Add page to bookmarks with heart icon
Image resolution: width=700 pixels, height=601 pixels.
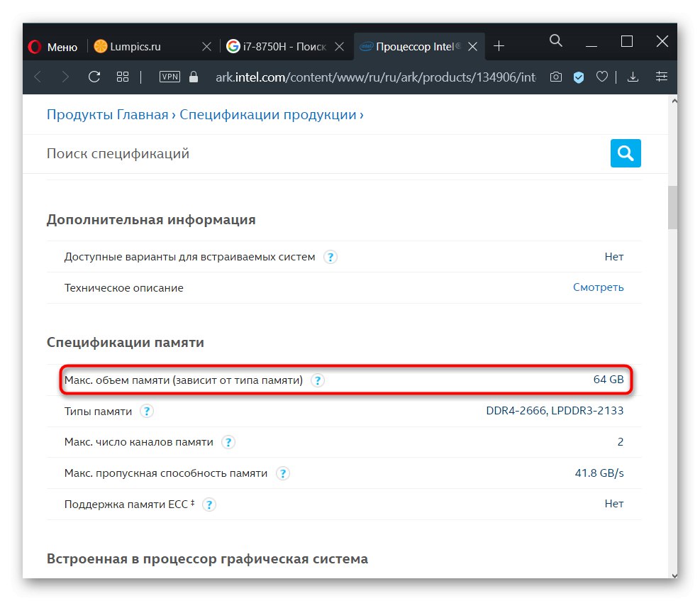[601, 77]
